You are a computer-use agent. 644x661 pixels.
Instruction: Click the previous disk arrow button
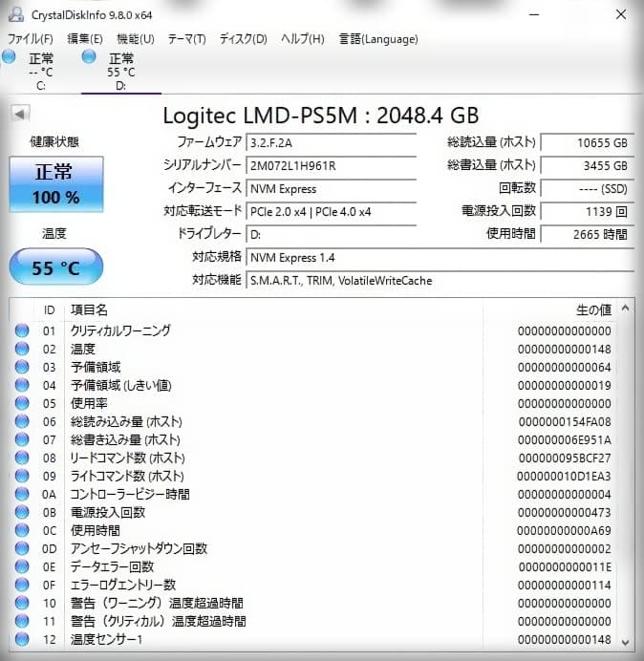pyautogui.click(x=20, y=114)
